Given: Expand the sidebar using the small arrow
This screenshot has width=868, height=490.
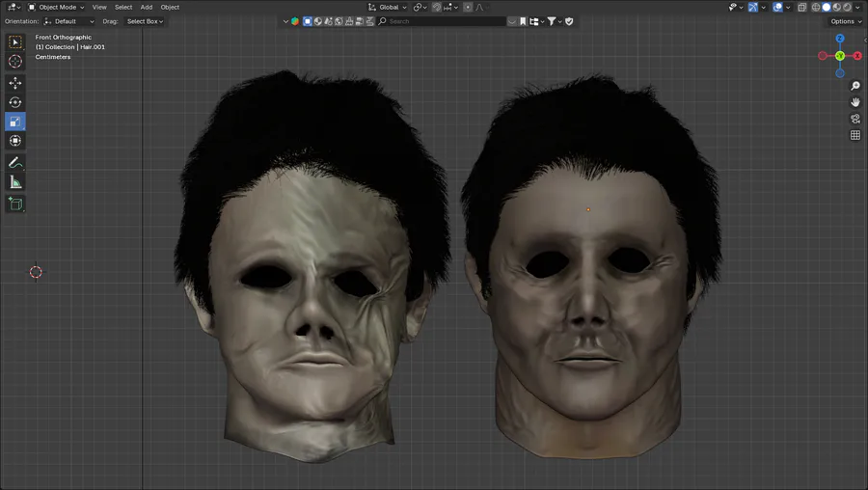Looking at the screenshot, I should (x=865, y=40).
